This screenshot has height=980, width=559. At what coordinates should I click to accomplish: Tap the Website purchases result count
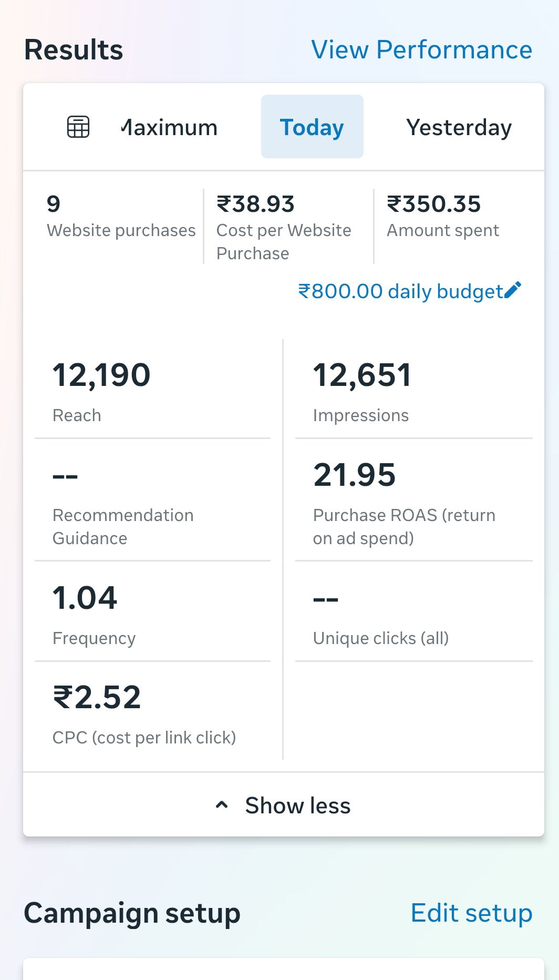tap(120, 217)
